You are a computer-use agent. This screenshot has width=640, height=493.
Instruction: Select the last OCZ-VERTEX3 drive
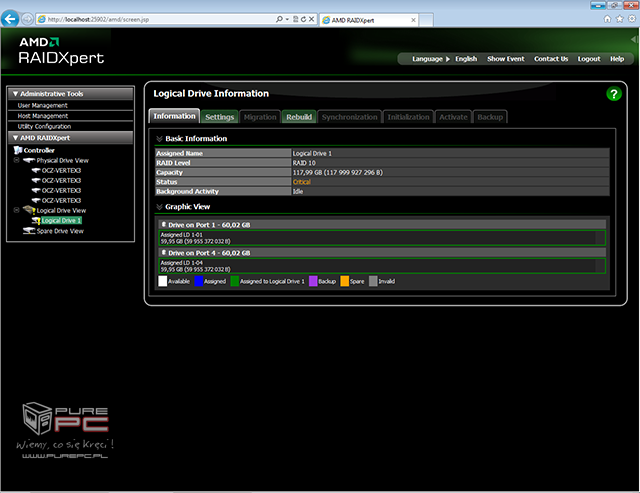click(61, 200)
